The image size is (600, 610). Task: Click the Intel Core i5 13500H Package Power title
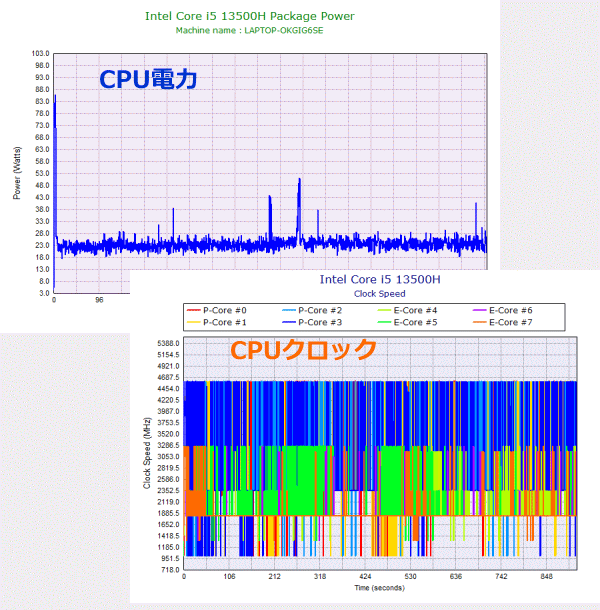point(250,16)
